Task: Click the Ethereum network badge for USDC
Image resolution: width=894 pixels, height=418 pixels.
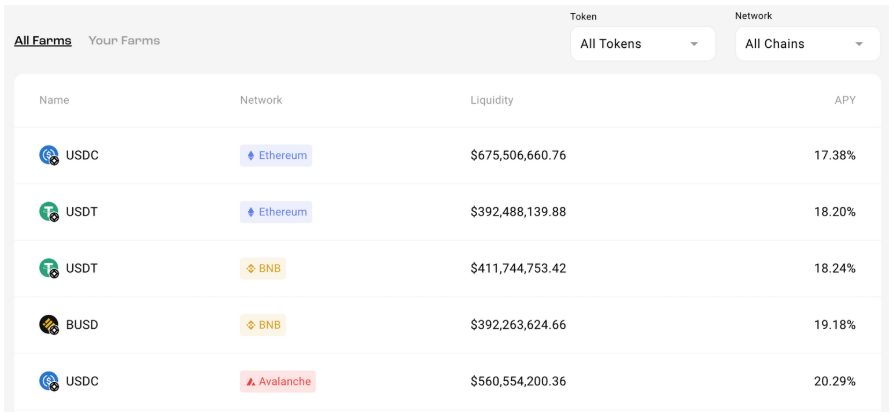Action: [276, 155]
